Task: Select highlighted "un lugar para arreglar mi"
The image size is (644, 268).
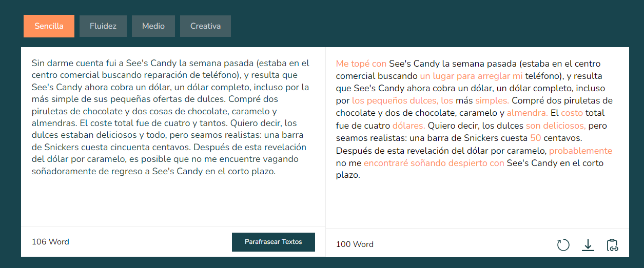Action: [x=471, y=76]
